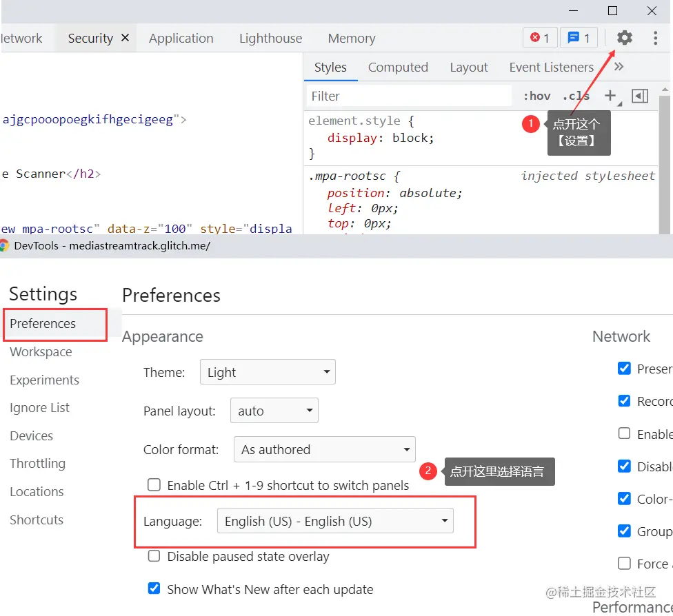Viewport: 673px width, 616px height.
Task: Minimize the DevTools window
Action: click(x=573, y=11)
